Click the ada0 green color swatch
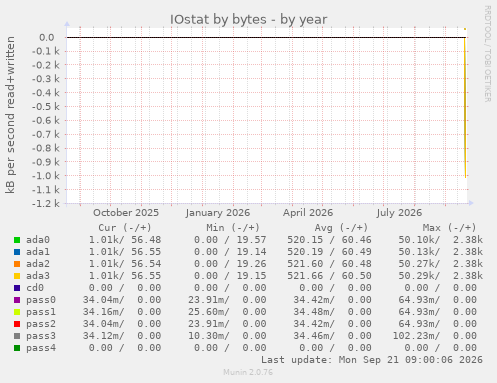This screenshot has width=497, height=383. coord(17,240)
